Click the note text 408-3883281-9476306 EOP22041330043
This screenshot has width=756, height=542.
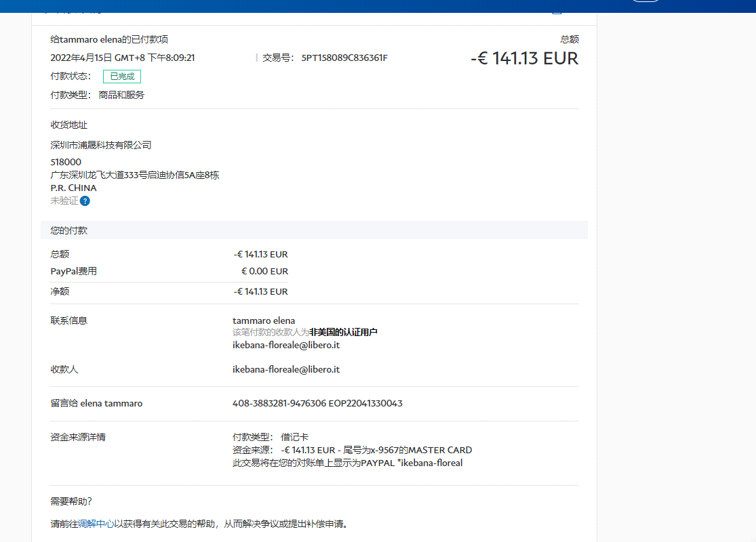click(317, 403)
